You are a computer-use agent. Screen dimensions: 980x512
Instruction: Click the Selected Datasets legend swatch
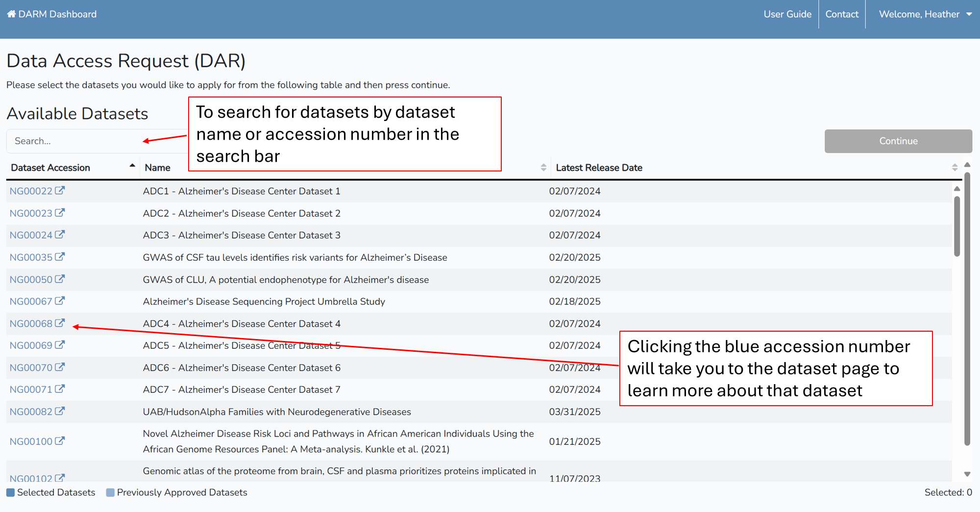(11, 492)
